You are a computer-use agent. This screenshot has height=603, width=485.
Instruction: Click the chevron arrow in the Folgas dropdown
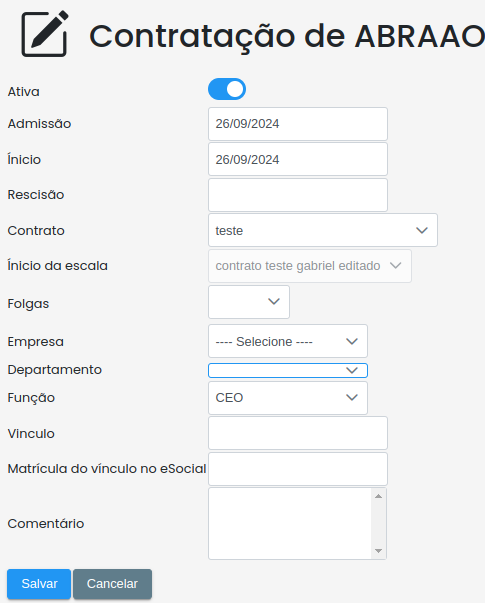click(274, 302)
